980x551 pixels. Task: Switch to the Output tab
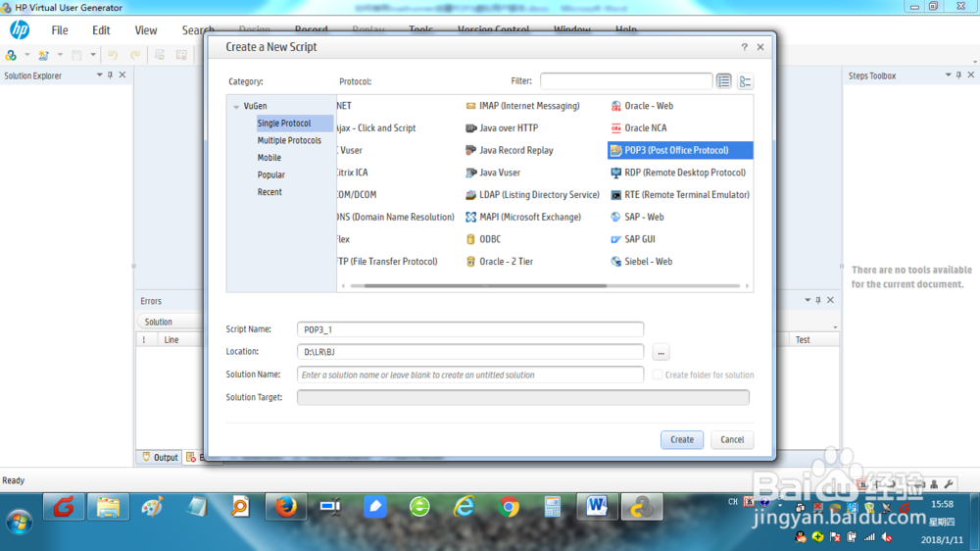(160, 457)
